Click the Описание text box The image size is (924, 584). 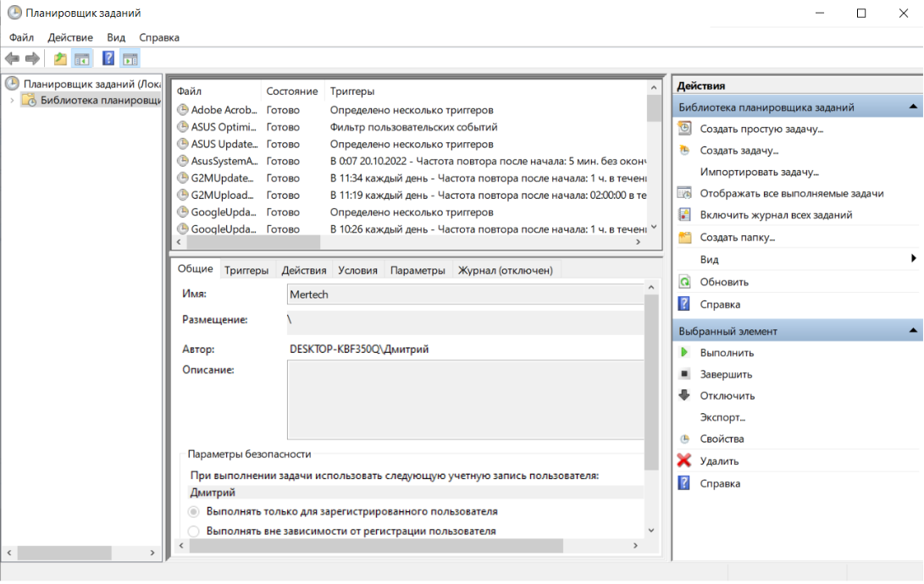466,399
